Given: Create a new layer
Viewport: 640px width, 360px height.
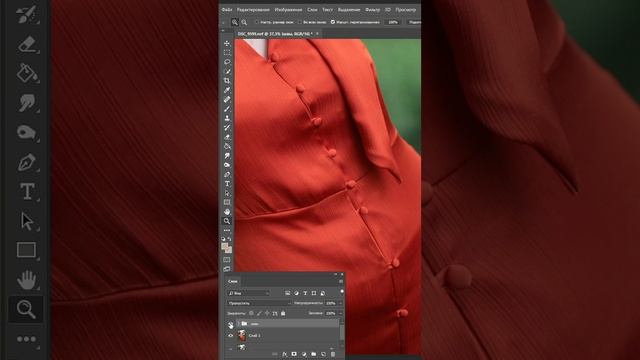Looking at the screenshot, I should pyautogui.click(x=323, y=354).
